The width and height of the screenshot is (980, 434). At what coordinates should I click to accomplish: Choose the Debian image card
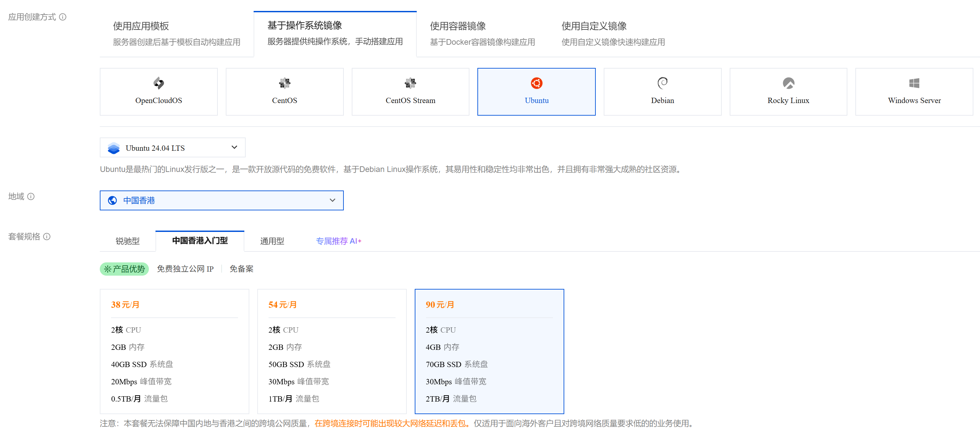662,91
